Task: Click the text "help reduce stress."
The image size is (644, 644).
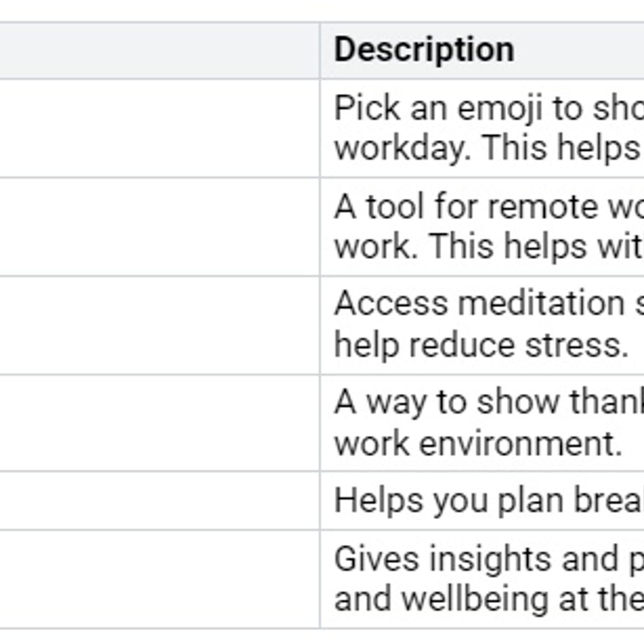Action: (x=481, y=345)
